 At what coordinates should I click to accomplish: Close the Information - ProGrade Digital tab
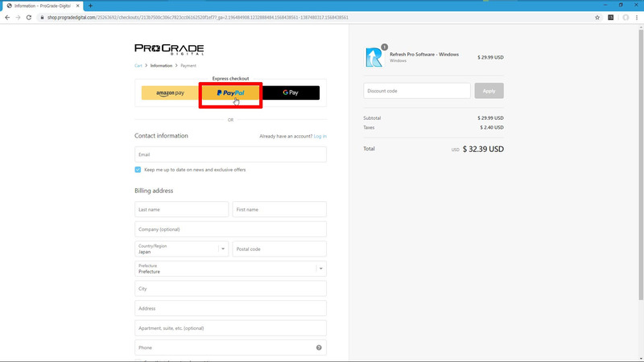[77, 6]
